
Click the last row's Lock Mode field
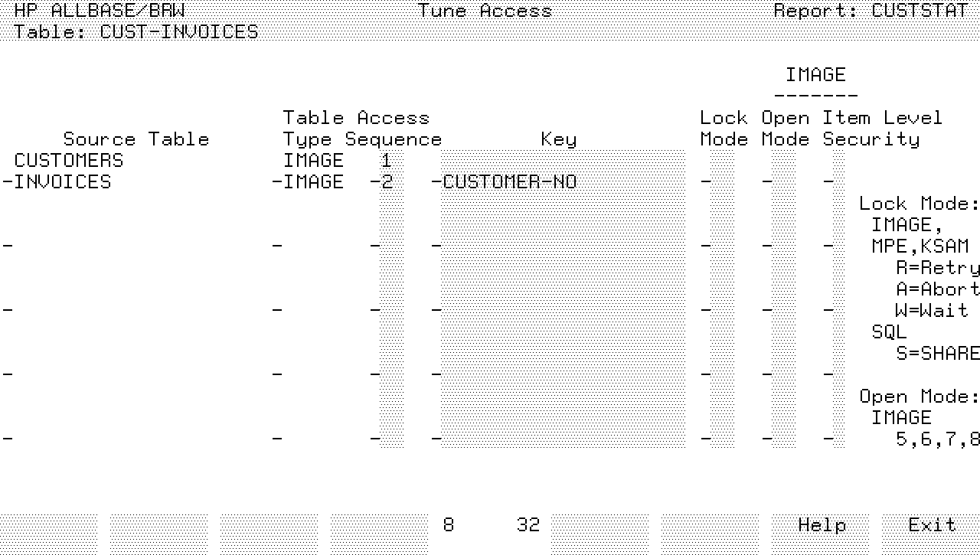721,439
